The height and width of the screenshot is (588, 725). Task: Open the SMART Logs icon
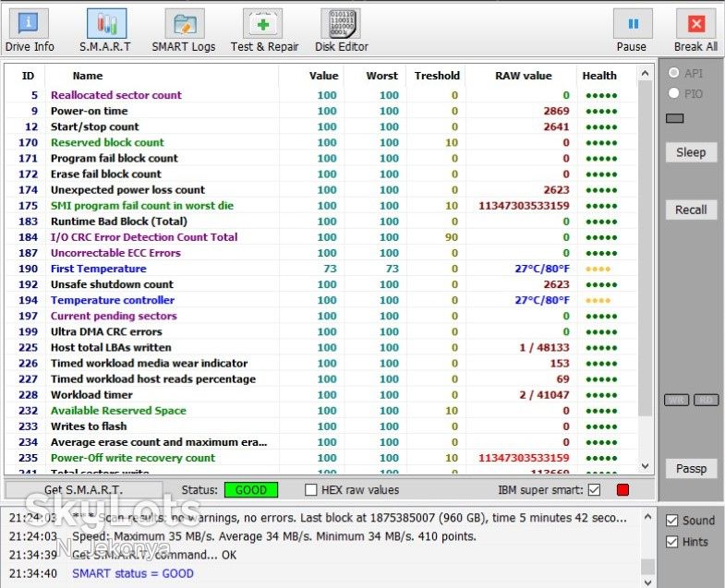coord(185,24)
